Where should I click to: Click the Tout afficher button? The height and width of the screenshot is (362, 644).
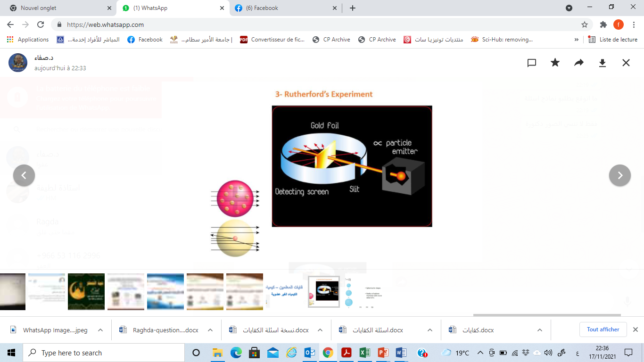[603, 329]
